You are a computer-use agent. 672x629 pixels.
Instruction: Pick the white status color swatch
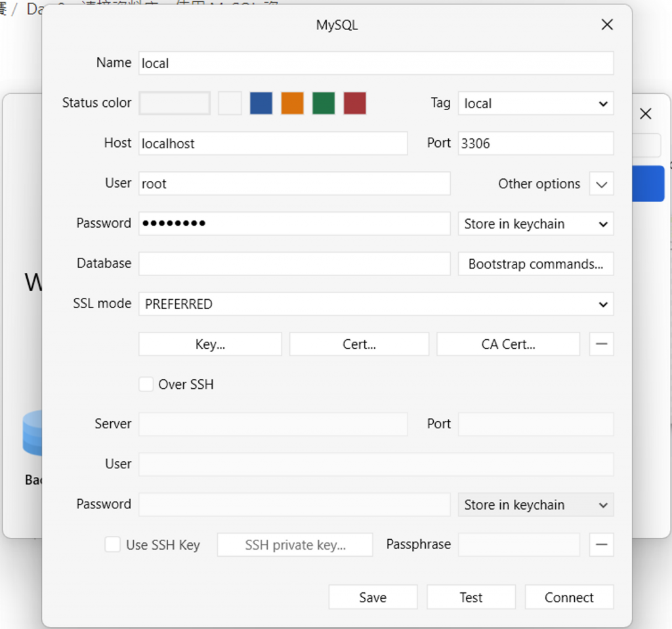(230, 103)
